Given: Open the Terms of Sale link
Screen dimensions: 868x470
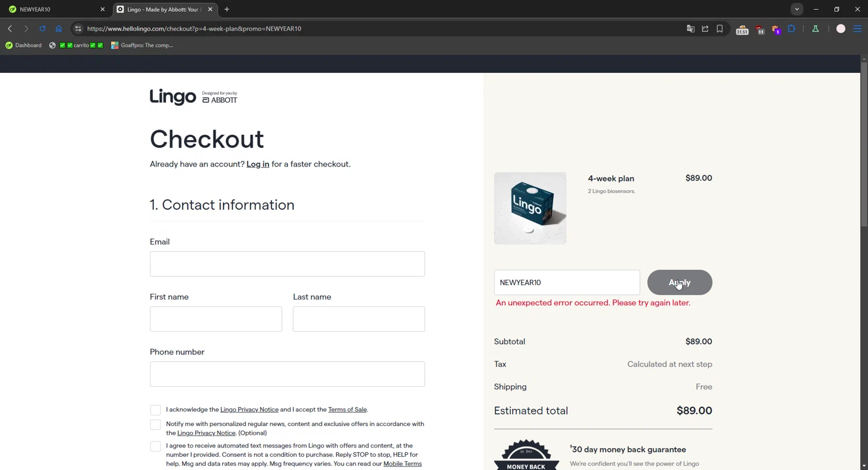Looking at the screenshot, I should (347, 409).
